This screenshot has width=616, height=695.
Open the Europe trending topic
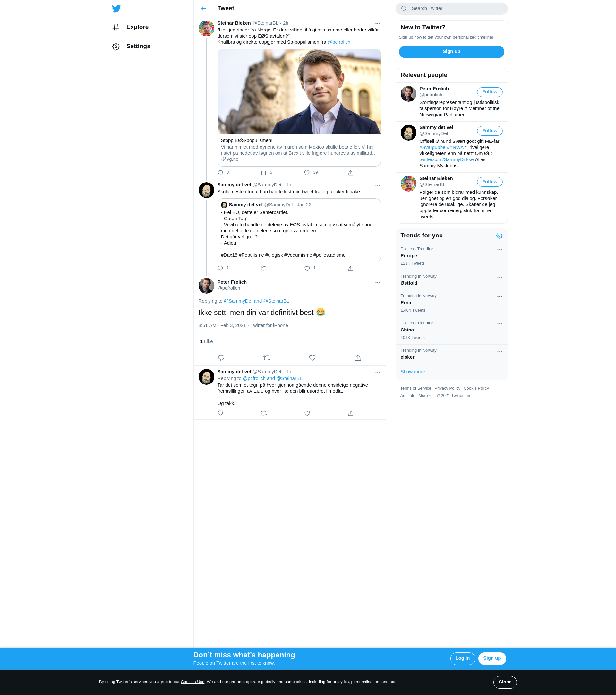(451, 256)
